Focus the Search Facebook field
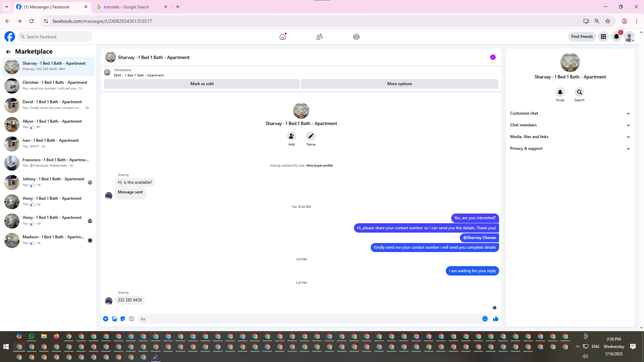The height and width of the screenshot is (362, 644). pos(55,37)
